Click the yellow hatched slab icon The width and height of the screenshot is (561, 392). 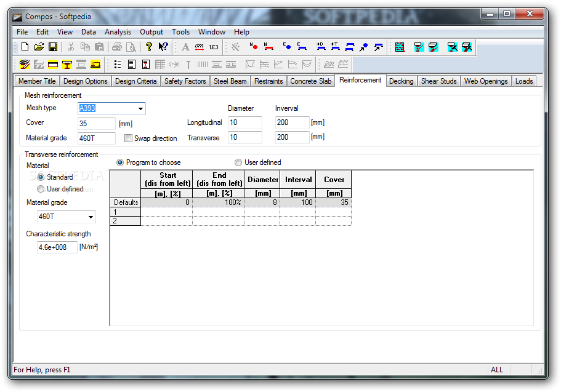click(x=25, y=65)
